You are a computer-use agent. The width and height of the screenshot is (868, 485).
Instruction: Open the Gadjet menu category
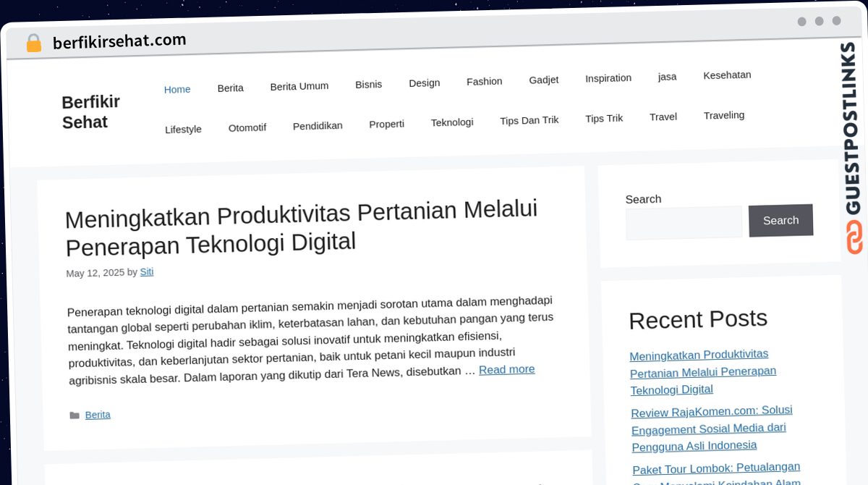(x=543, y=80)
